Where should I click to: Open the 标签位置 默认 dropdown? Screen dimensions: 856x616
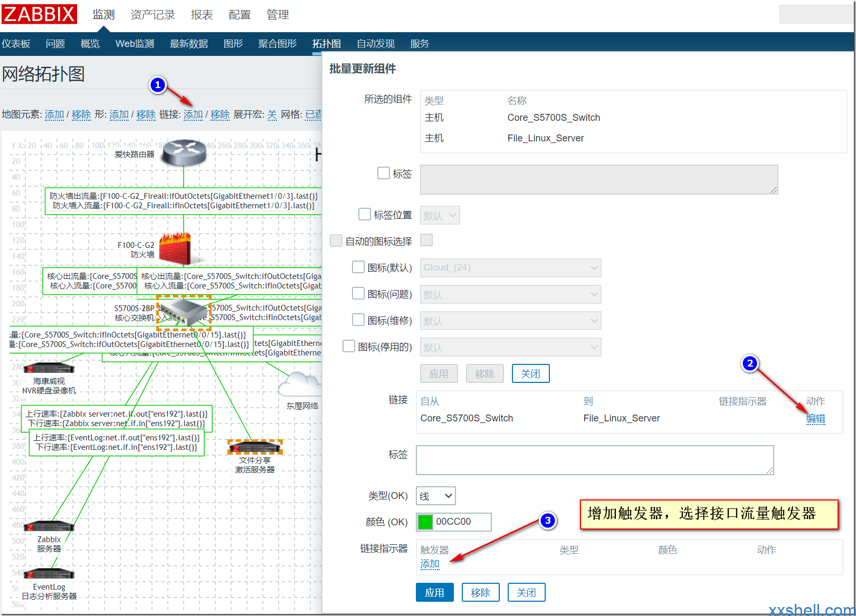point(440,215)
